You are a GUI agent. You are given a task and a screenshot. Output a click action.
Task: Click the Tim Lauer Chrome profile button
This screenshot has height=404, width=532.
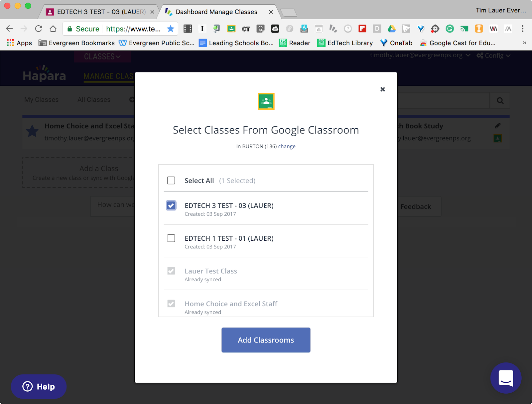tap(501, 10)
